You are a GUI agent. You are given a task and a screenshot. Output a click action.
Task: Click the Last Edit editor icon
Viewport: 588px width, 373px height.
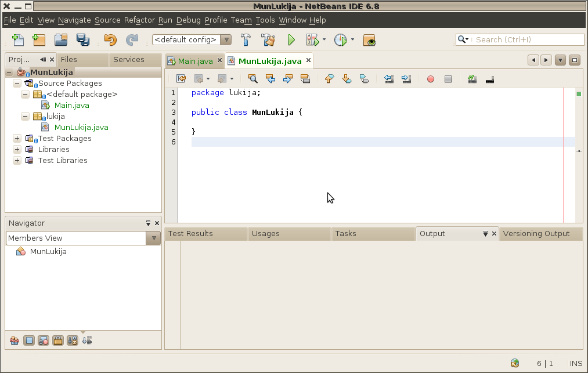click(181, 79)
